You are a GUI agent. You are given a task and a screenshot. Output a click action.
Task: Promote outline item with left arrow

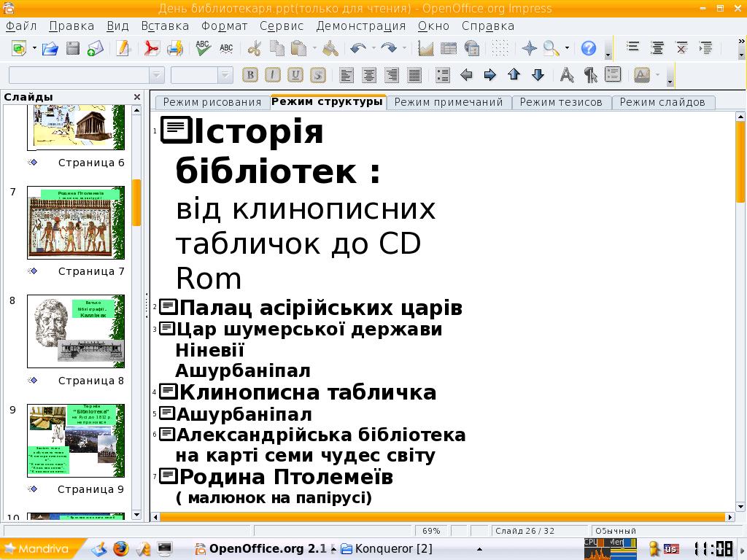coord(466,75)
